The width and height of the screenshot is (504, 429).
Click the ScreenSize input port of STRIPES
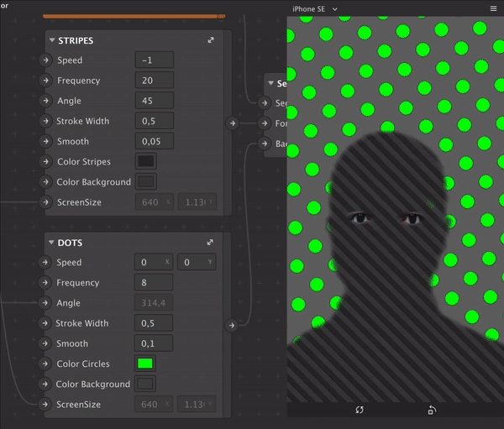click(46, 202)
